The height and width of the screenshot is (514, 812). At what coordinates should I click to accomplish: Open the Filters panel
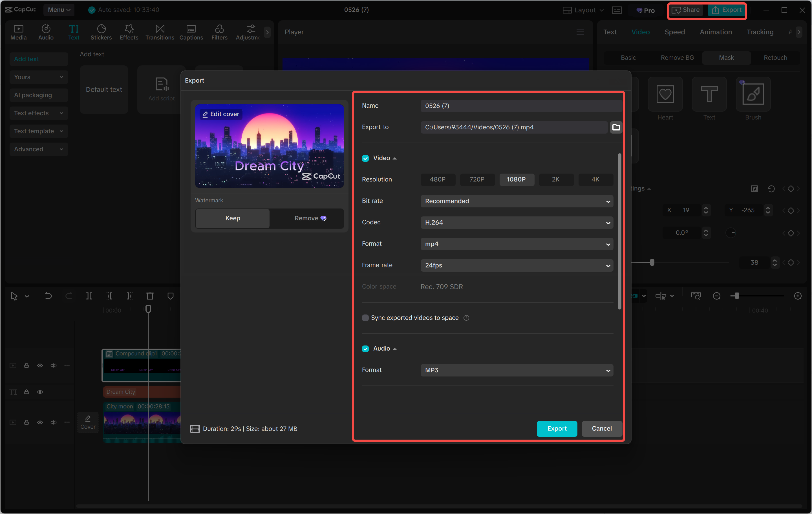(220, 32)
